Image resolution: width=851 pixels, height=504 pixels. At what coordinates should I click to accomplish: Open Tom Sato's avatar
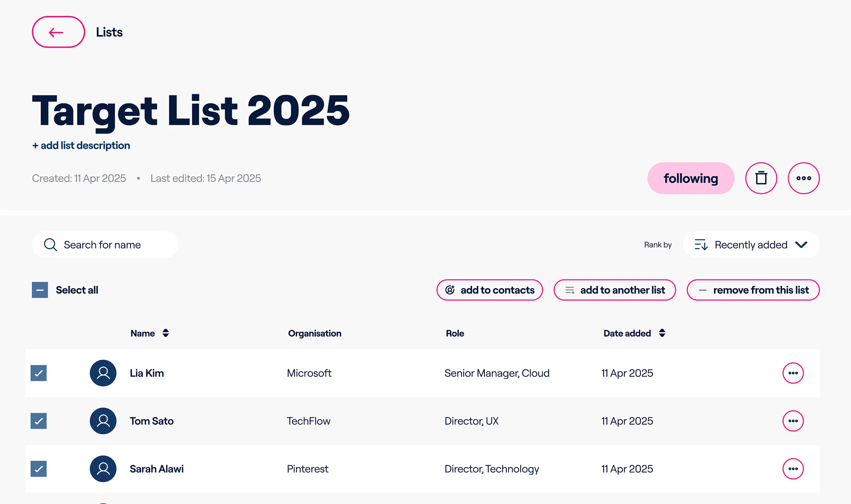[103, 421]
